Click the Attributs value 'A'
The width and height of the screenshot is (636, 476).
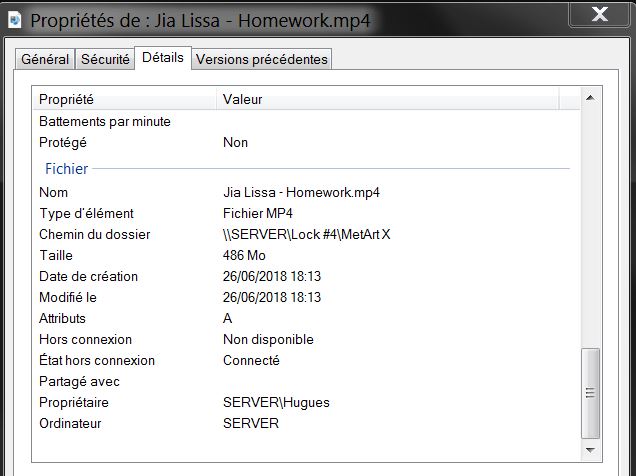click(x=228, y=318)
